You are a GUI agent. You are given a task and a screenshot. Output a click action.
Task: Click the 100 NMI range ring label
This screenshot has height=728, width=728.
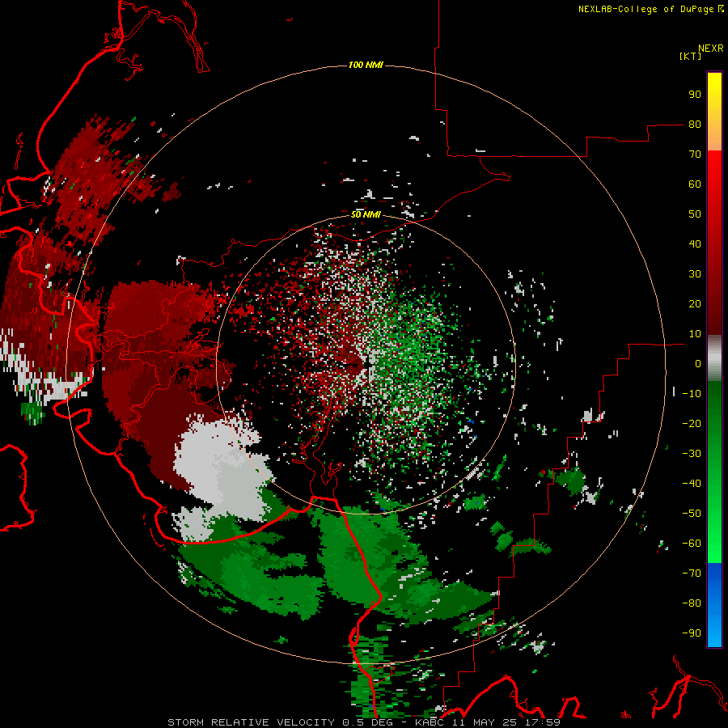(x=366, y=65)
